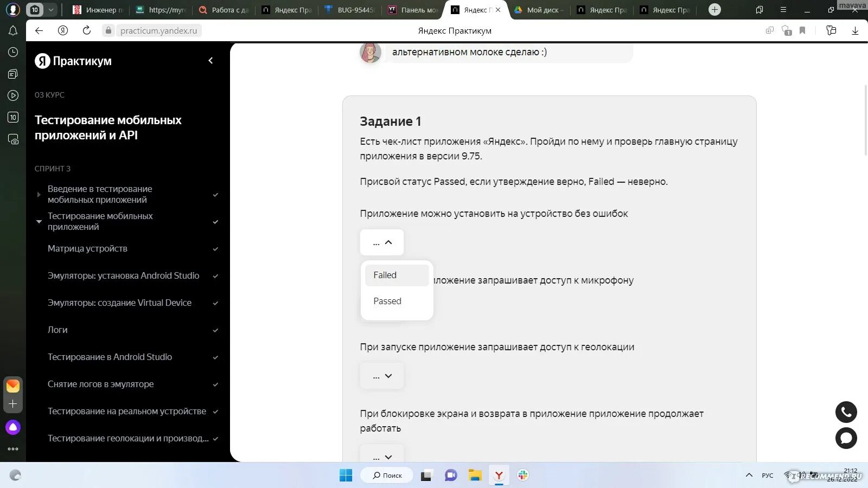The height and width of the screenshot is (488, 868).
Task: Open the taskbar clock and date
Action: click(843, 475)
